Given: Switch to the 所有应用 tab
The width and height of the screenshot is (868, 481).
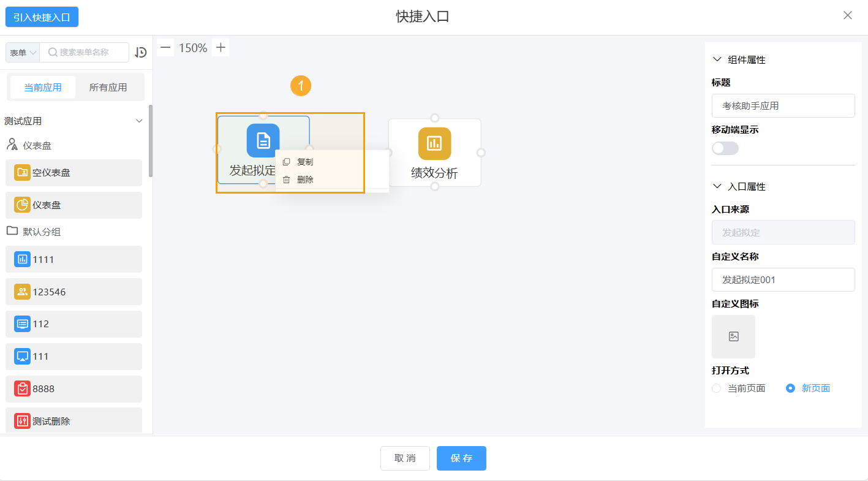Looking at the screenshot, I should 109,87.
